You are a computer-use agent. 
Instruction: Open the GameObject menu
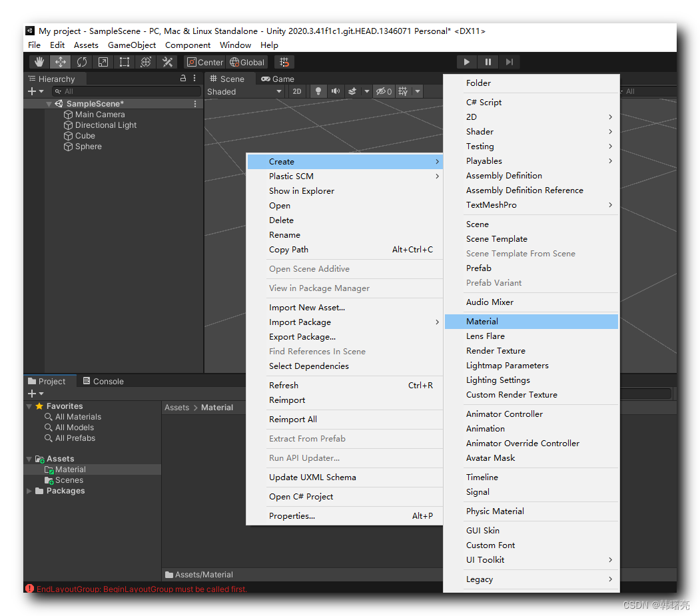[x=132, y=45]
